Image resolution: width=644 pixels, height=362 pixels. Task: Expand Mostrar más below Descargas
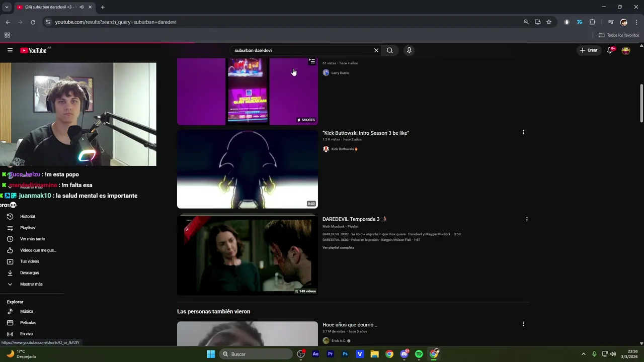tap(32, 284)
